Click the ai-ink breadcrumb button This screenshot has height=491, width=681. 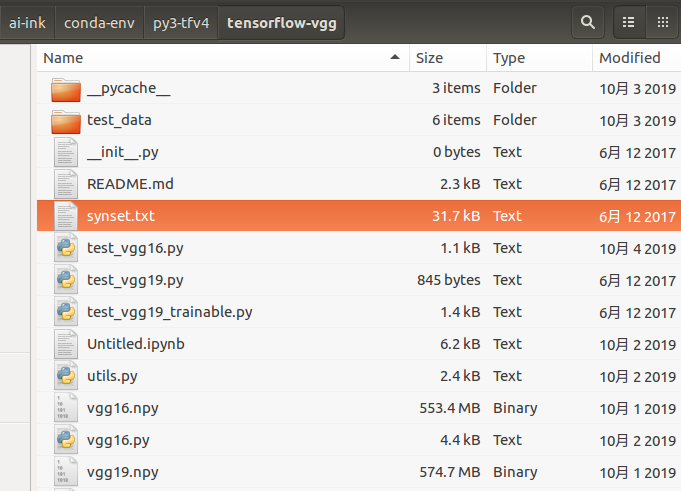point(28,21)
